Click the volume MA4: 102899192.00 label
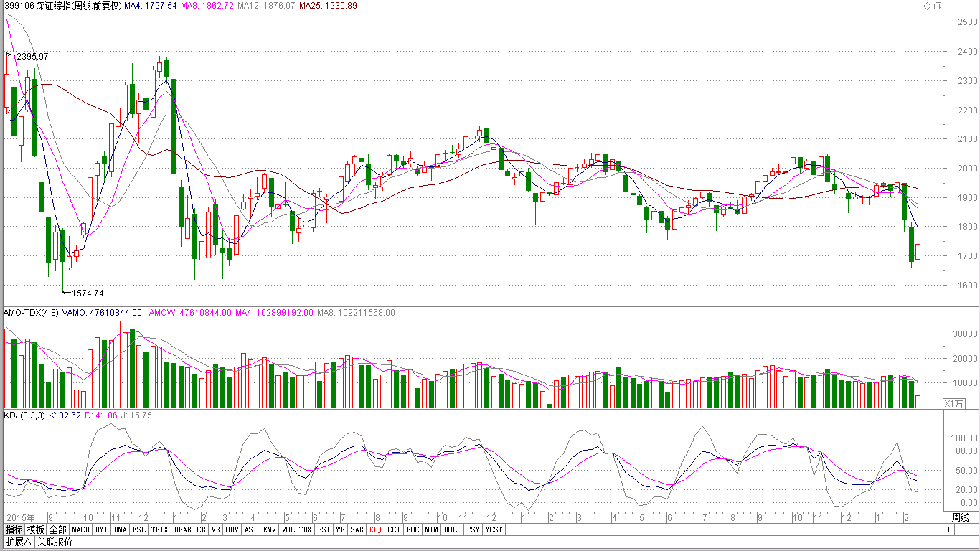The image size is (980, 551). coord(274,313)
